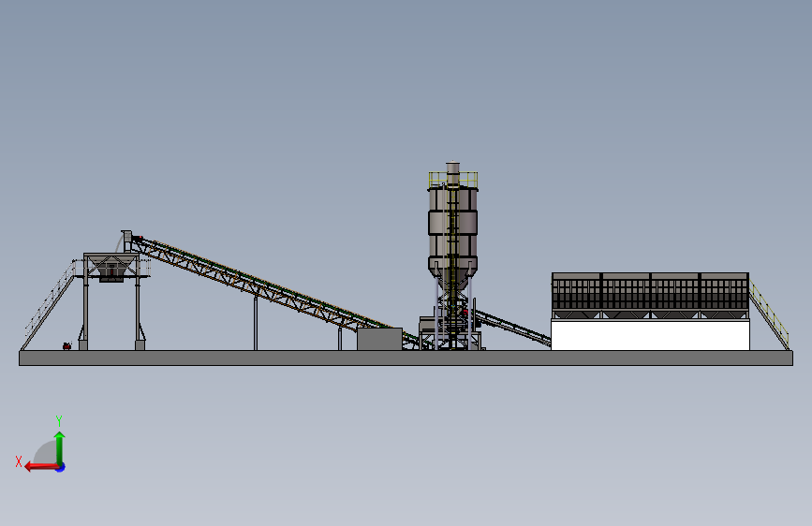
Task: Select the tall support post under the conveyor
Action: point(256,323)
